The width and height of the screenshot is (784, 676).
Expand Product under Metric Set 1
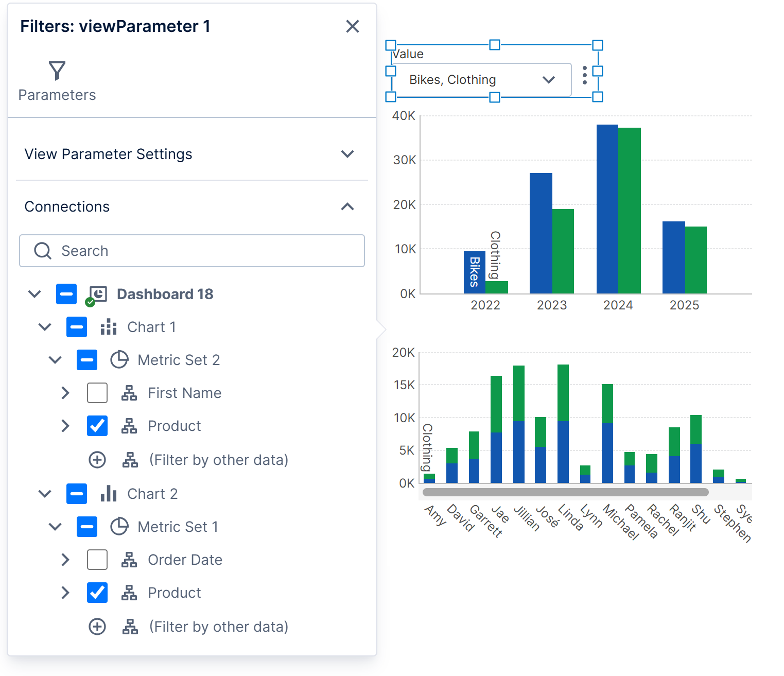pyautogui.click(x=65, y=593)
